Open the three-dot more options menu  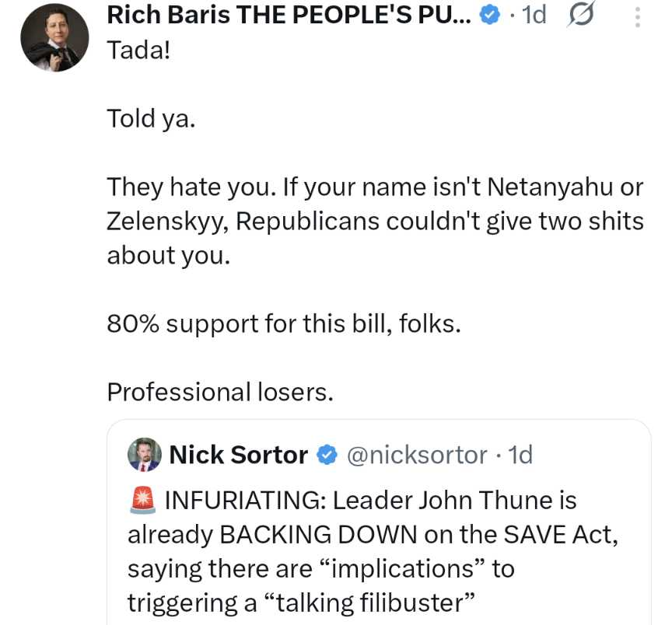pyautogui.click(x=638, y=16)
